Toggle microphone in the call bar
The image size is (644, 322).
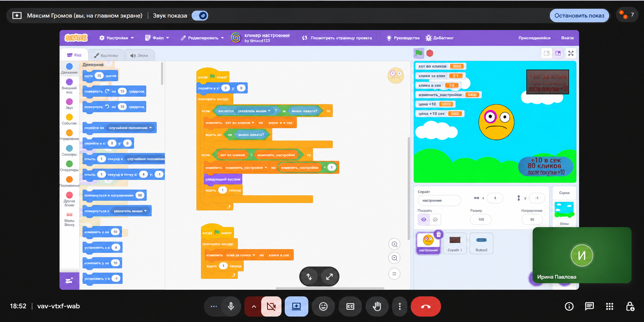231,306
